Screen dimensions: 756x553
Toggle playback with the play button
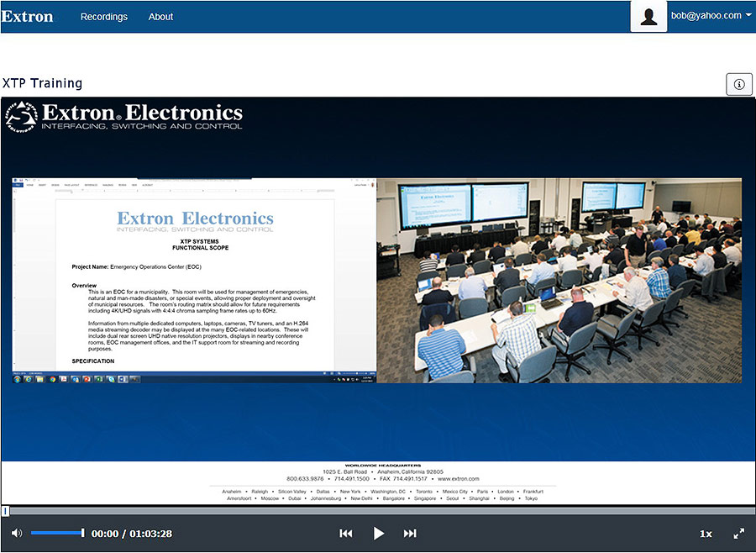coord(379,533)
